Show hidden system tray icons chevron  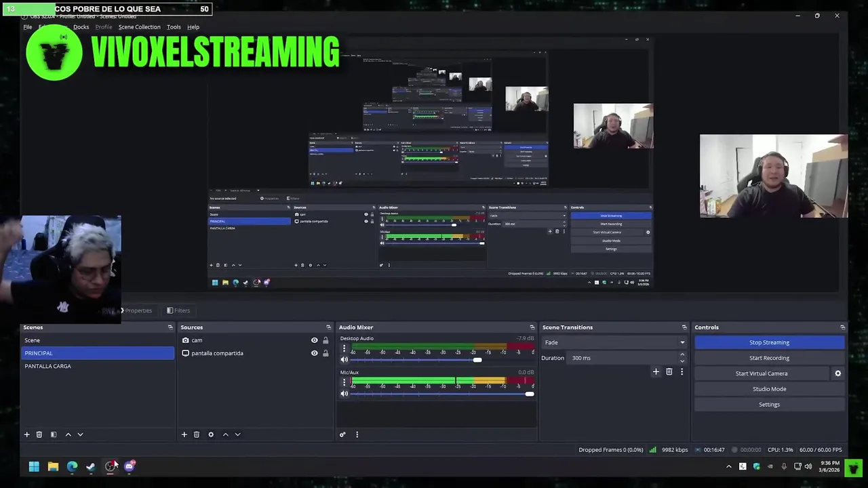click(x=729, y=466)
